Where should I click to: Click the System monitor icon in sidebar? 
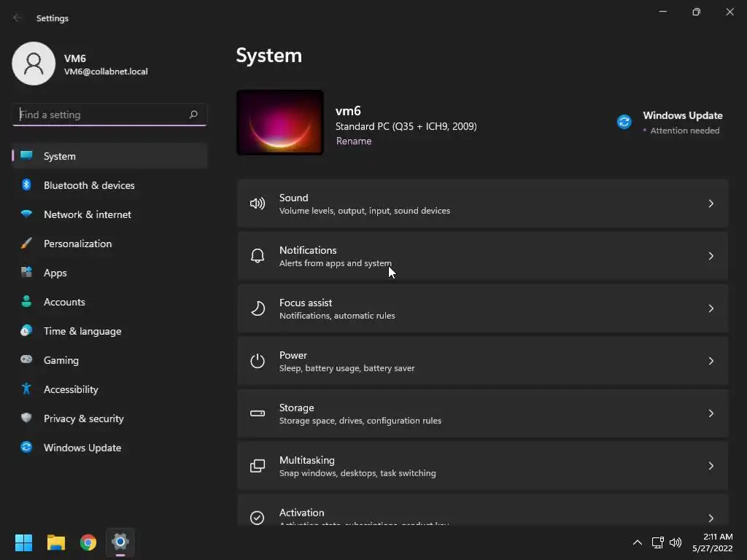(x=27, y=156)
